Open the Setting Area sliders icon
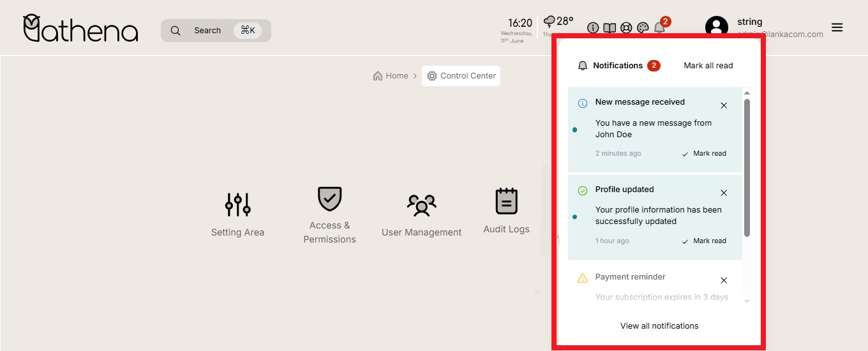This screenshot has height=351, width=868. (237, 204)
